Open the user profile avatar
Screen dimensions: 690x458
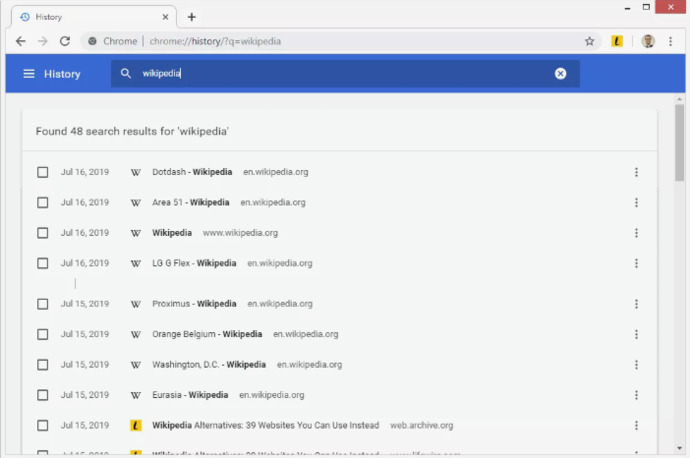[x=648, y=41]
